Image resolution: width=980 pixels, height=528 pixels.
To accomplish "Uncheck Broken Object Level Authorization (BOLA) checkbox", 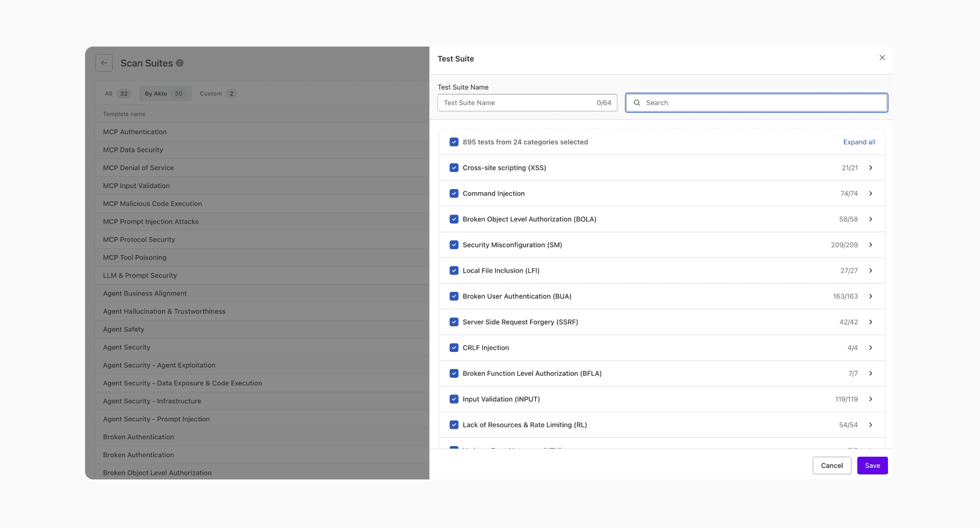I will click(454, 219).
